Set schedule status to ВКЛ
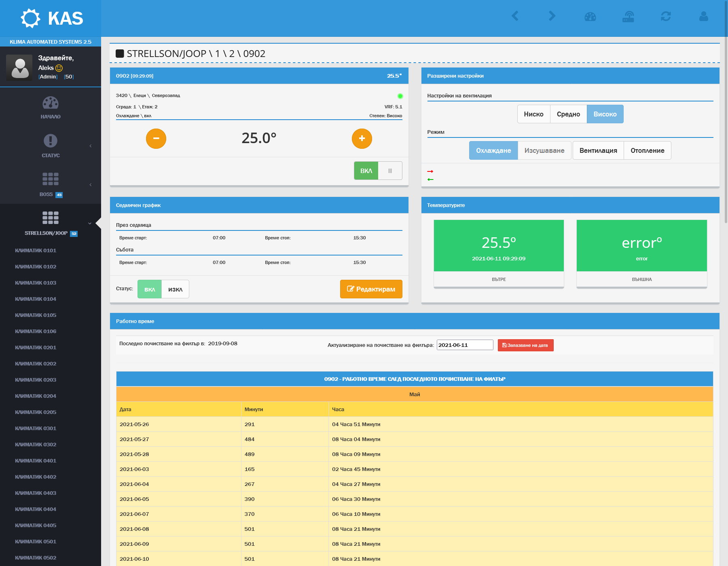728x566 pixels. coord(150,289)
